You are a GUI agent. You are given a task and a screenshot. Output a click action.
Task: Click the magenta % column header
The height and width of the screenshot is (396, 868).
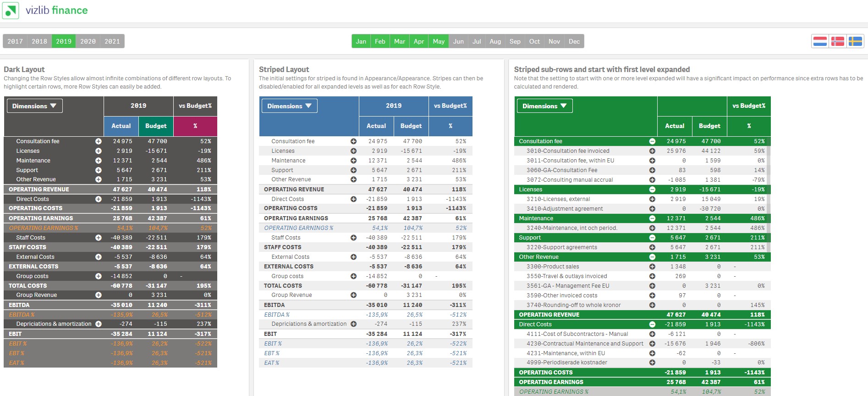195,126
